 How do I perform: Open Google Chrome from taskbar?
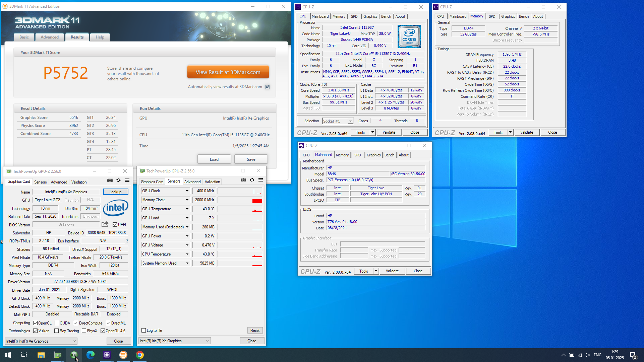tap(140, 355)
